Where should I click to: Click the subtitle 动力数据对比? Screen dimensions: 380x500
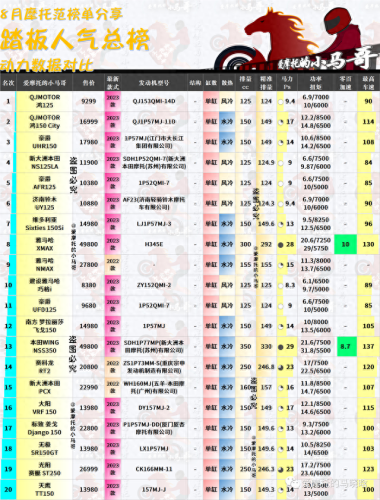(x=47, y=65)
